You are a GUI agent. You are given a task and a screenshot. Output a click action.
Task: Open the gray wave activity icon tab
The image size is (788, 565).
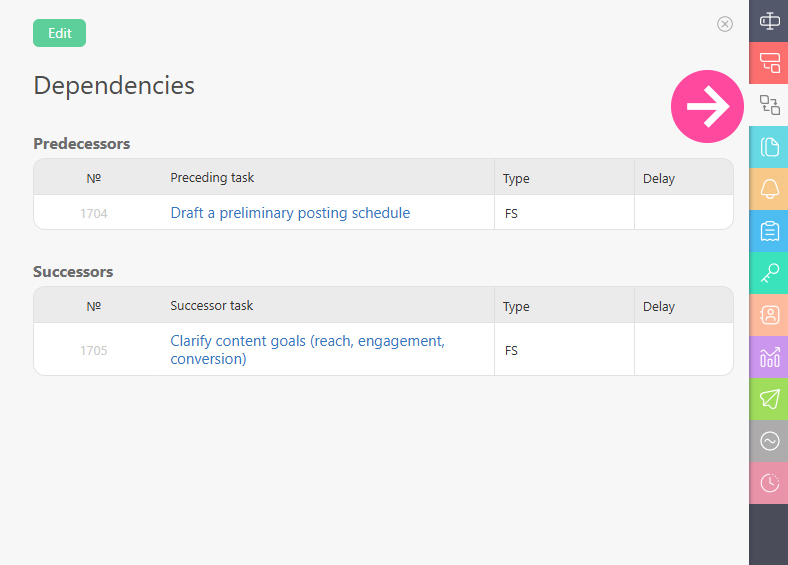(x=769, y=441)
